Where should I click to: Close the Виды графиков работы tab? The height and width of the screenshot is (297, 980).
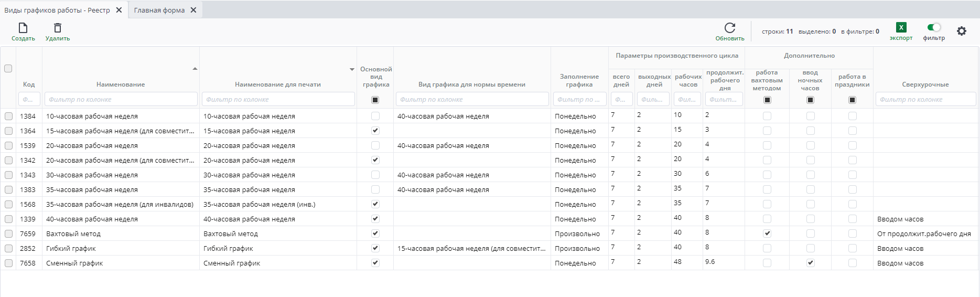tap(119, 10)
